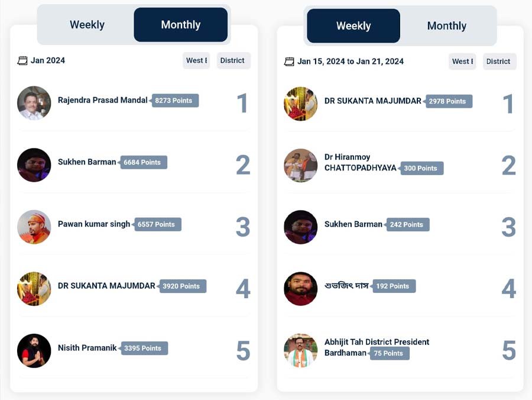Open Pawan kumar singh's avatar
532x400 pixels.
[x=34, y=227]
